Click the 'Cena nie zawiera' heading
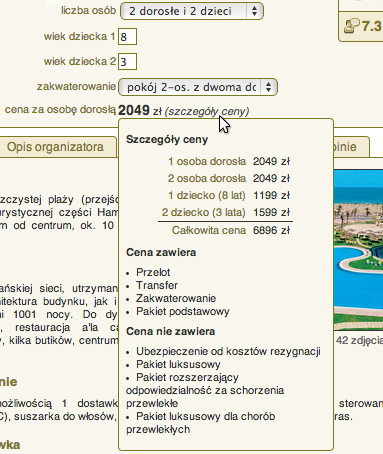The image size is (383, 454). click(x=170, y=332)
